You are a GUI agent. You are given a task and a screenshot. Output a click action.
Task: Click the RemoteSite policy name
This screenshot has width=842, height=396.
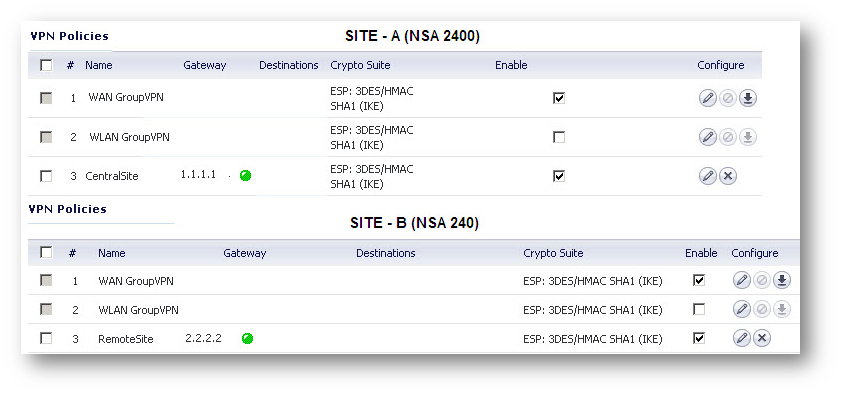point(126,339)
